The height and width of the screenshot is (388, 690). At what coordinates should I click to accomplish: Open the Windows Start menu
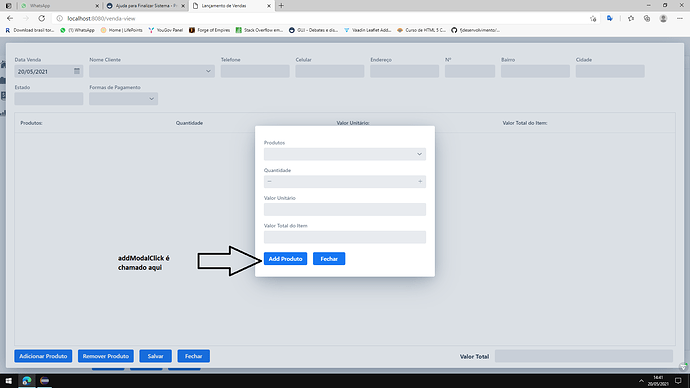8,381
